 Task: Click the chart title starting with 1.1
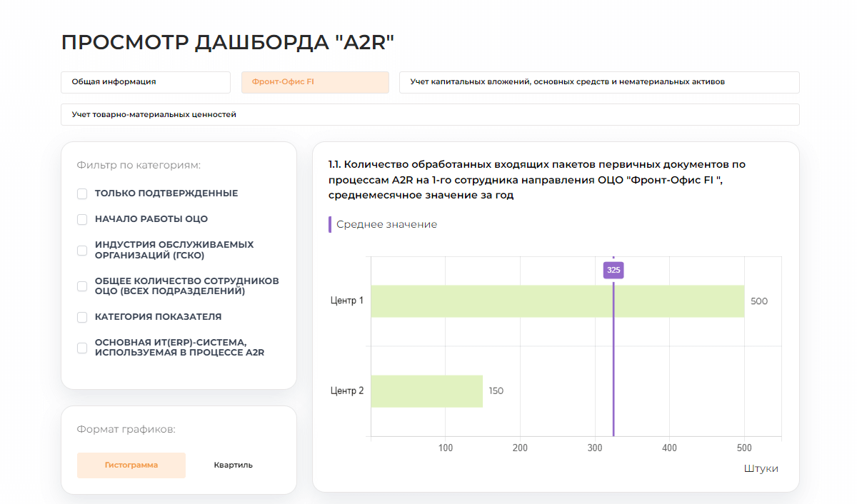click(x=536, y=178)
